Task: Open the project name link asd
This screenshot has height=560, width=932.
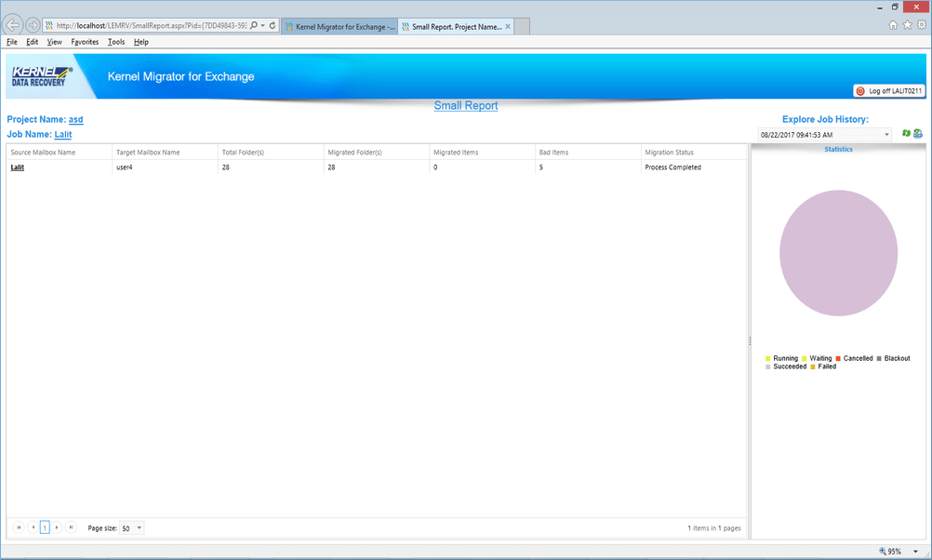Action: 75,119
